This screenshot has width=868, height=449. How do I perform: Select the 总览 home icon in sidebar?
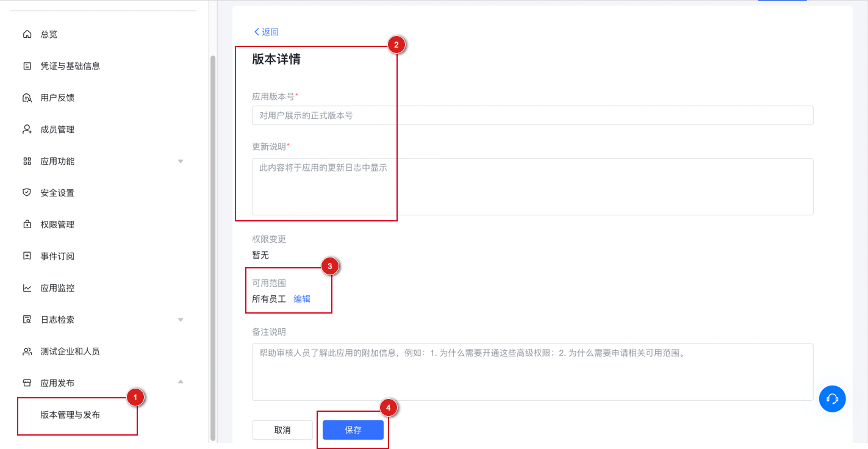[x=27, y=34]
